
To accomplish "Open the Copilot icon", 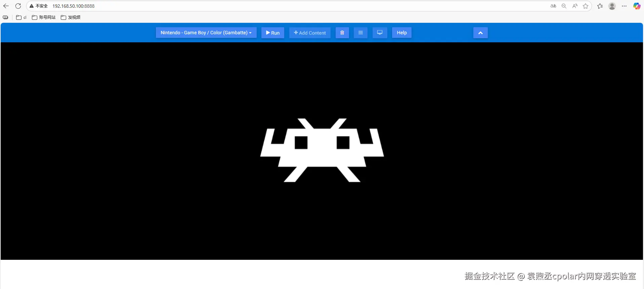I will click(637, 6).
